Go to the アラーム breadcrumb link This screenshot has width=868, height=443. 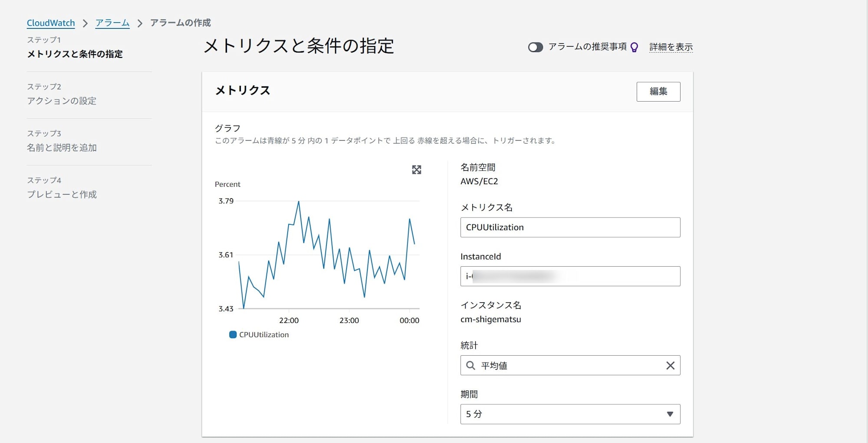112,23
